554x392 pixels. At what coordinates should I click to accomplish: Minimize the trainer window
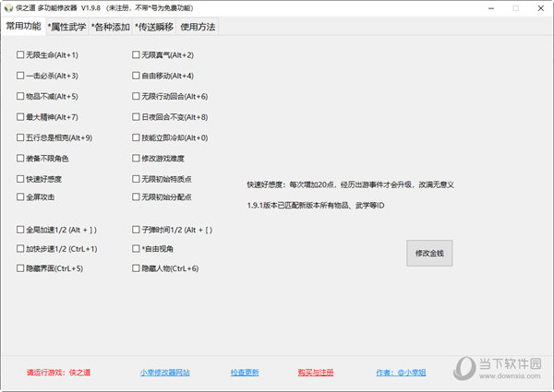click(x=491, y=8)
